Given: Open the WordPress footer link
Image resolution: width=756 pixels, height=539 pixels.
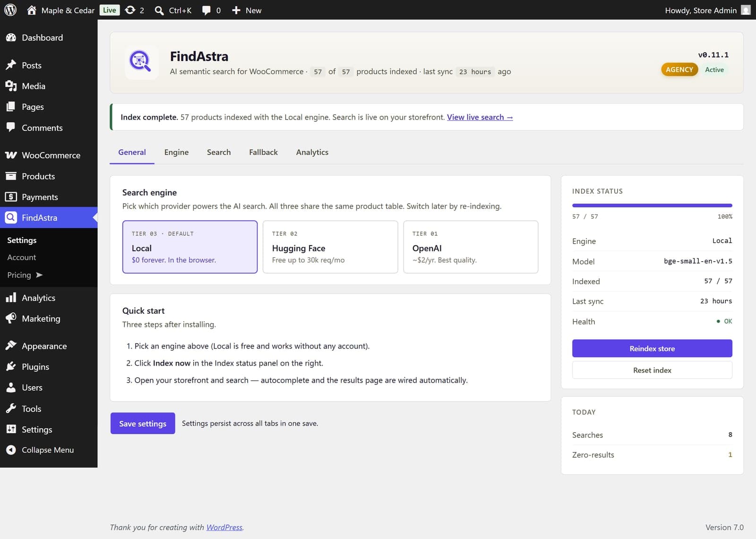Looking at the screenshot, I should coord(224,527).
